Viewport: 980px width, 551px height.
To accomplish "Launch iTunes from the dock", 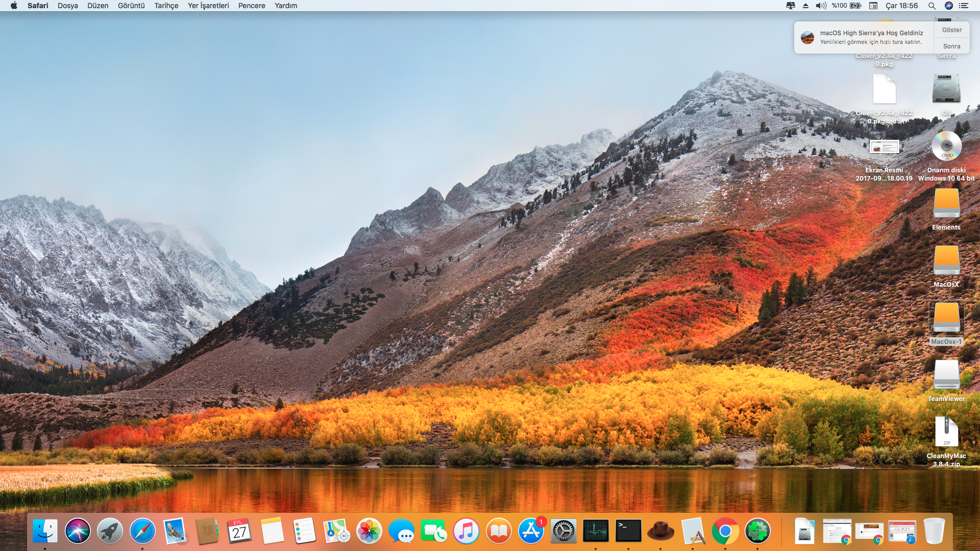I will [x=466, y=531].
